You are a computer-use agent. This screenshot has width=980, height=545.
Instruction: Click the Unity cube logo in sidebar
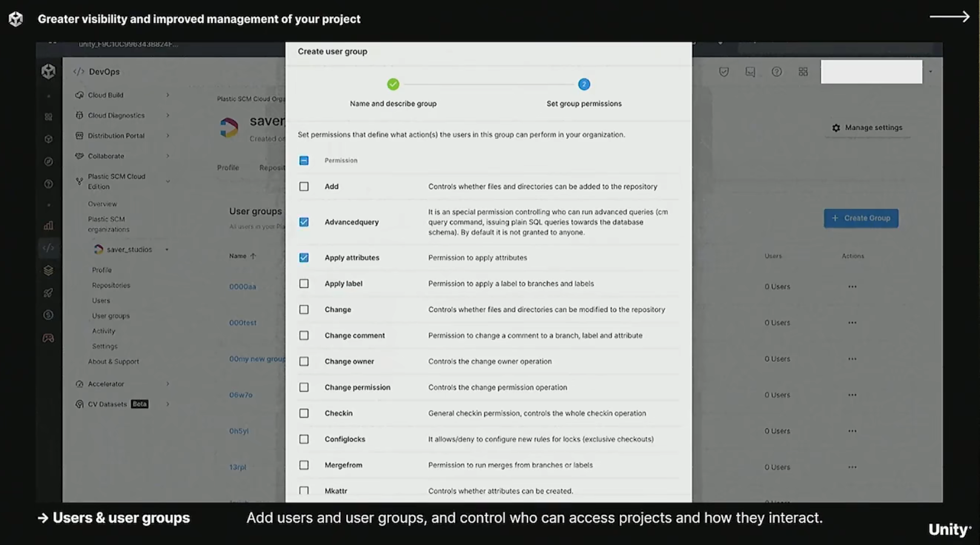tap(48, 72)
